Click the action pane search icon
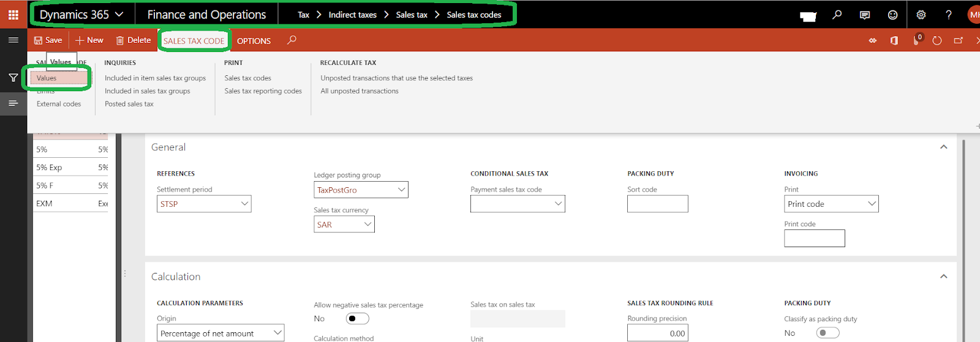The height and width of the screenshot is (342, 980). point(292,40)
